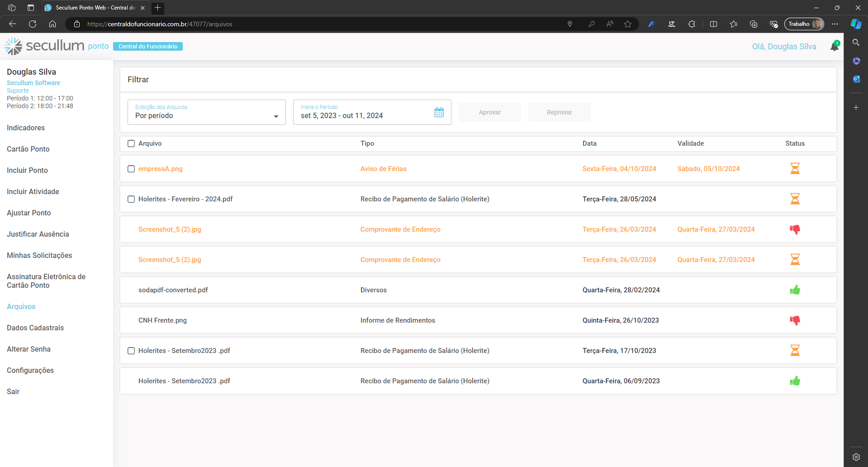Viewport: 868px width, 467px height.
Task: Select the Secullum Ponto Web browser tab
Action: pos(95,8)
